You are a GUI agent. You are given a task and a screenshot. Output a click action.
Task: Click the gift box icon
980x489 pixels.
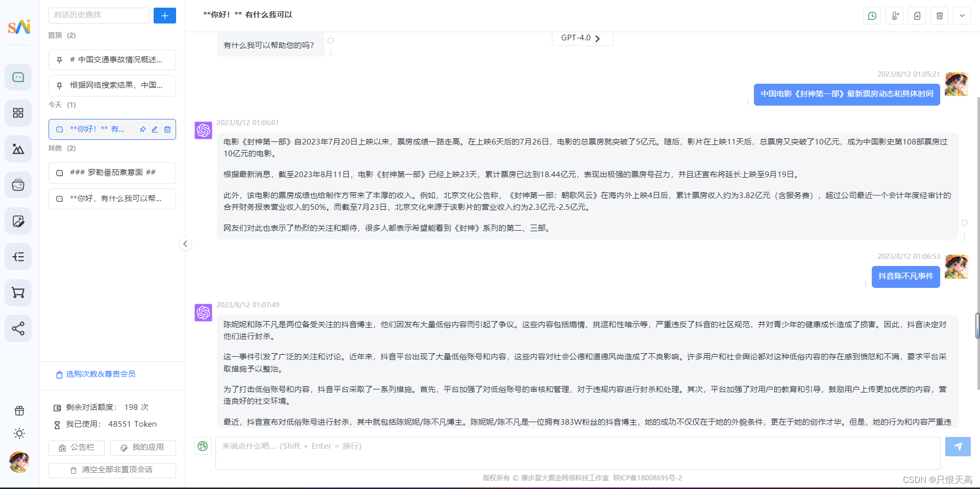19,411
